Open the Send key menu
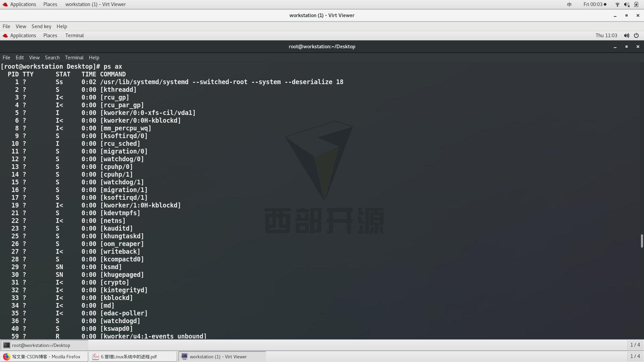The width and height of the screenshot is (644, 362). tap(41, 26)
